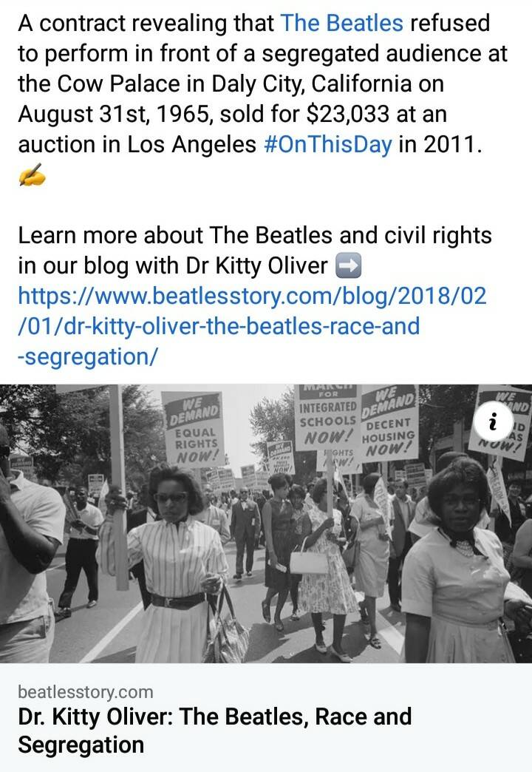Open the #OnThisDay hashtag

(328, 144)
